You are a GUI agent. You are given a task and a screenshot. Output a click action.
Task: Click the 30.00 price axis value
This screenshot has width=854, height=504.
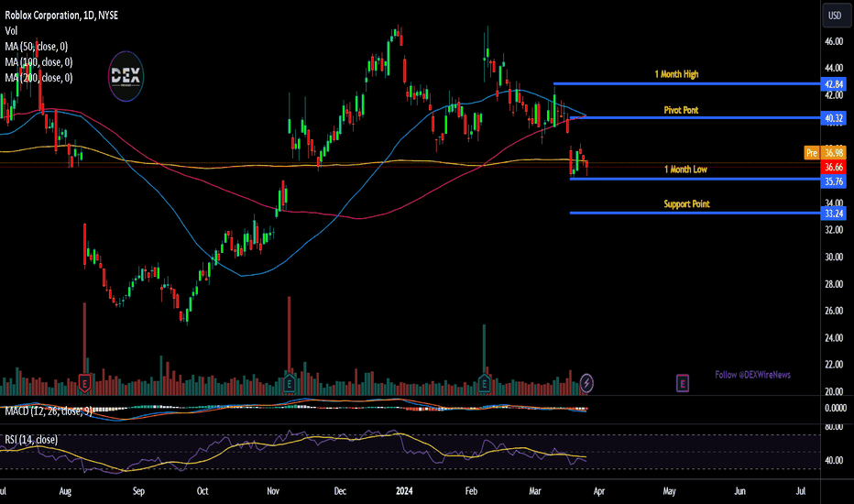(834, 257)
